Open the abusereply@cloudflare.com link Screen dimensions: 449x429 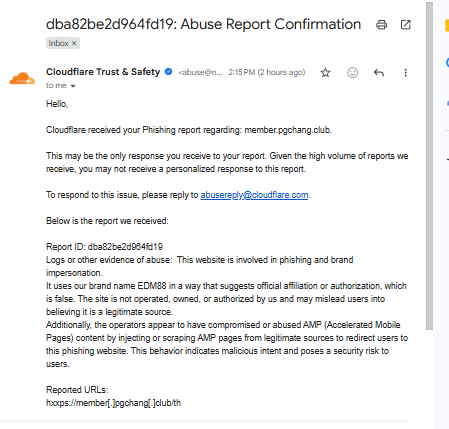coord(254,195)
